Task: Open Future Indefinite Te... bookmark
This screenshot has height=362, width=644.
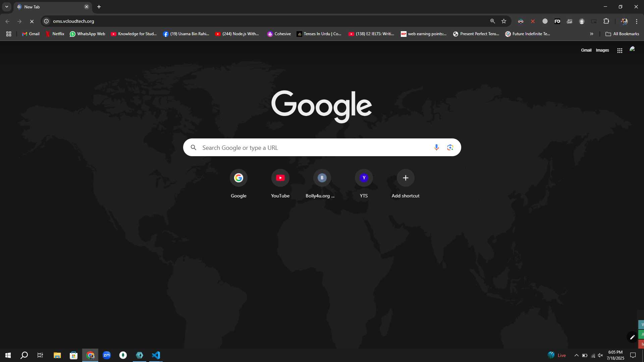Action: point(528,34)
